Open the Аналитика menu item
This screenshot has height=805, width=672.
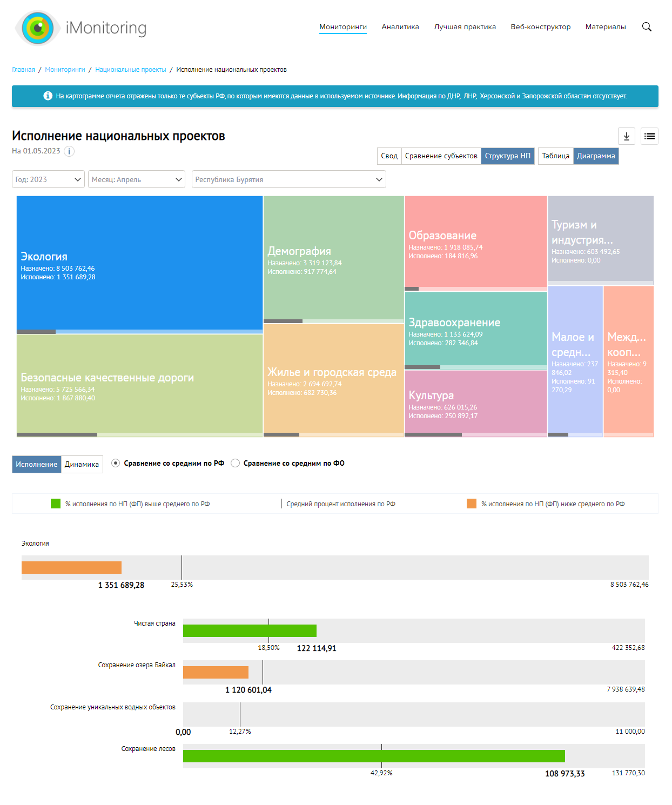coord(400,27)
